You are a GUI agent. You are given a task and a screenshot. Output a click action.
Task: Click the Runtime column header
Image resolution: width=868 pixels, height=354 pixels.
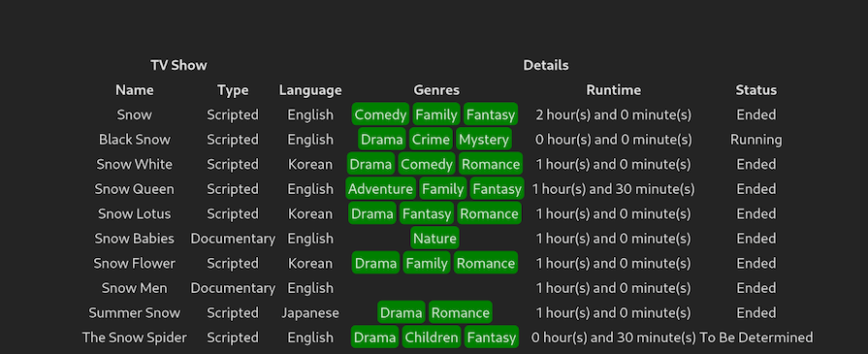[x=613, y=90]
